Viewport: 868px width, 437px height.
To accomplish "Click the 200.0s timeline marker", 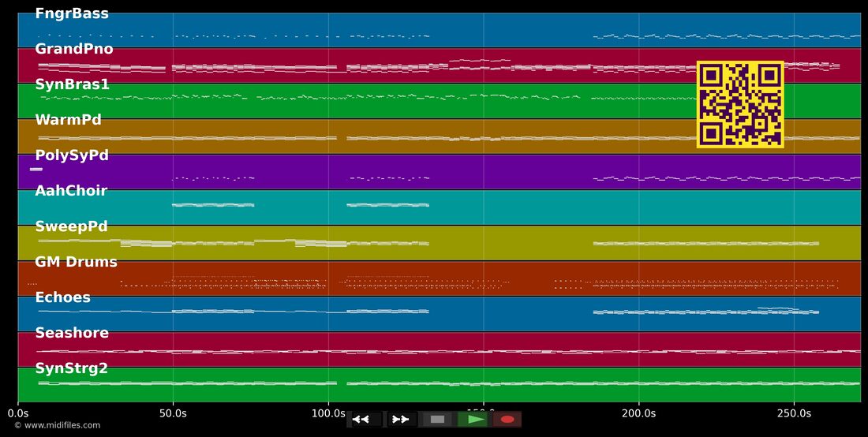I will click(639, 414).
